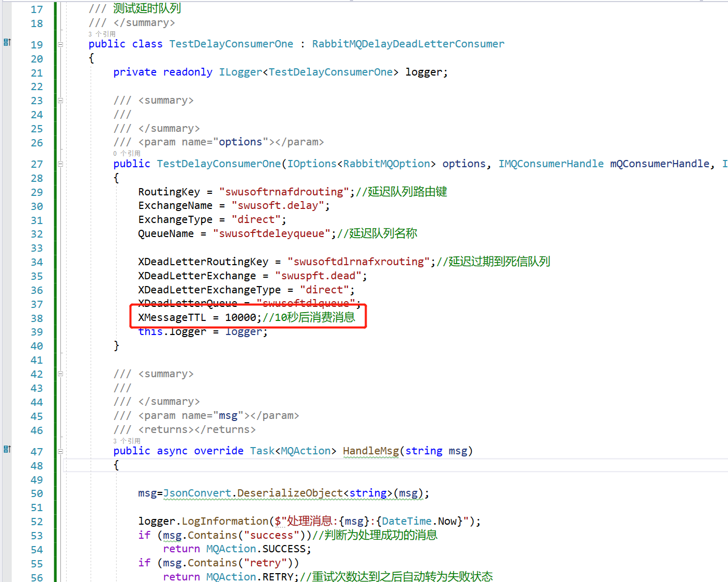This screenshot has width=728, height=582.
Task: Click the XDeadLetterExchangeType property on line 36
Action: coord(209,290)
